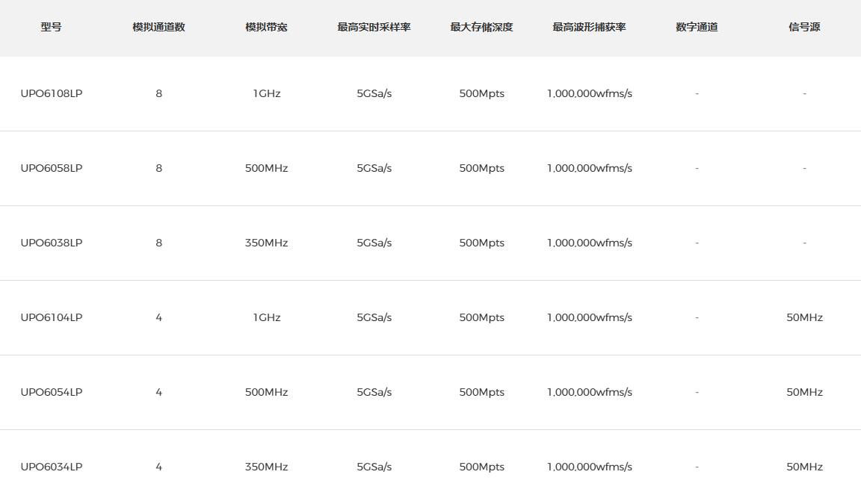Click the 型号 column header
Image resolution: width=861 pixels, height=504 pixels.
(x=52, y=27)
